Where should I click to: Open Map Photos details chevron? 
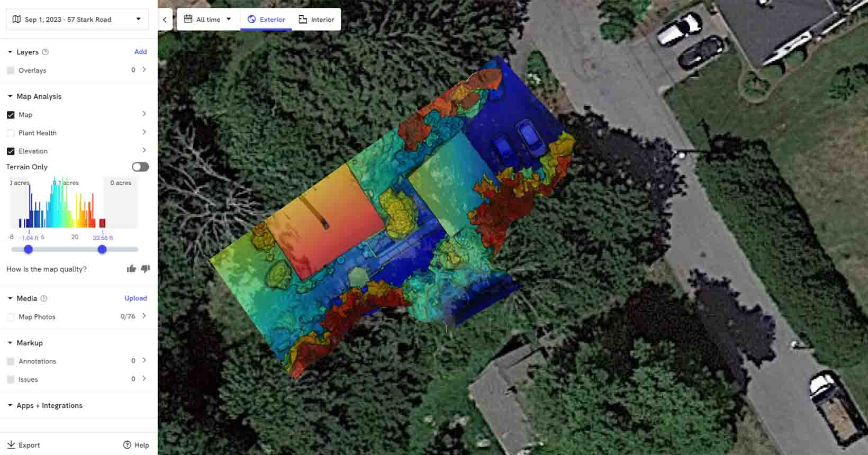pos(144,316)
